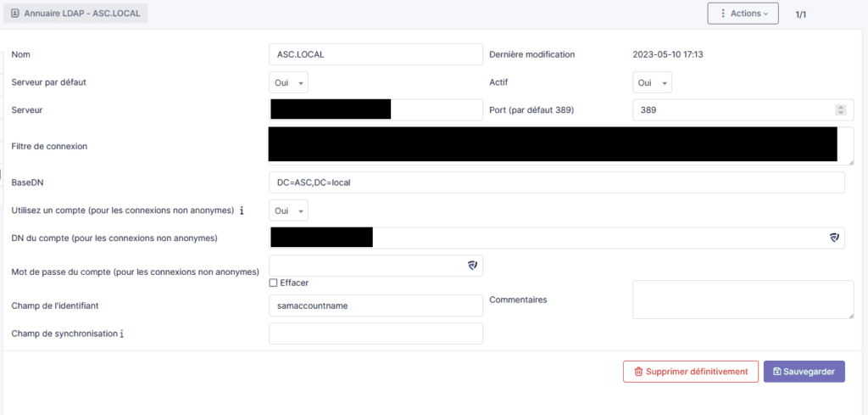Click password manager icon in Mot de passe field
This screenshot has width=868, height=415.
point(472,266)
